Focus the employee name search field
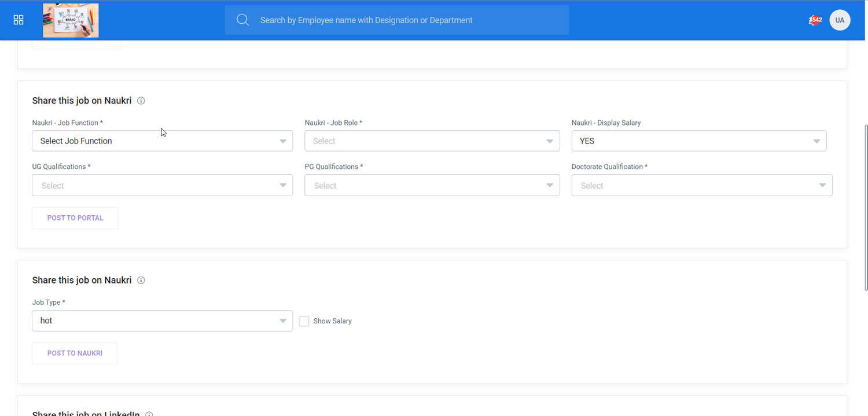The width and height of the screenshot is (868, 416). click(x=405, y=20)
